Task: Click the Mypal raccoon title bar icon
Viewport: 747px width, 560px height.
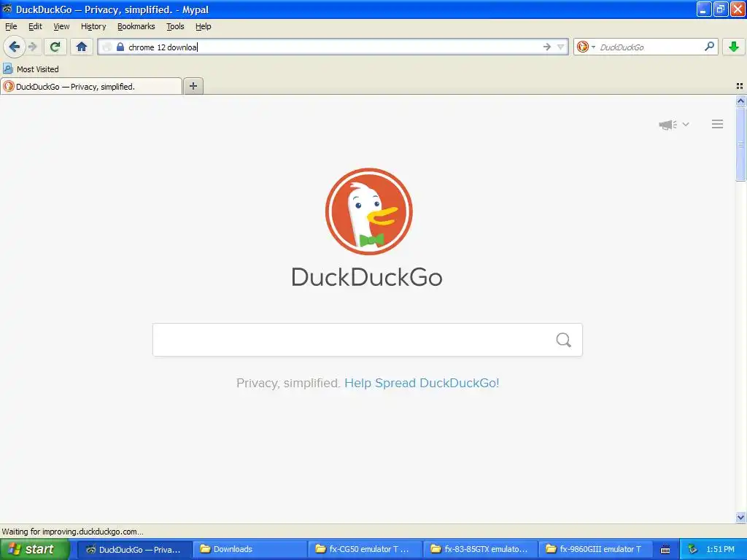Action: coord(7,9)
